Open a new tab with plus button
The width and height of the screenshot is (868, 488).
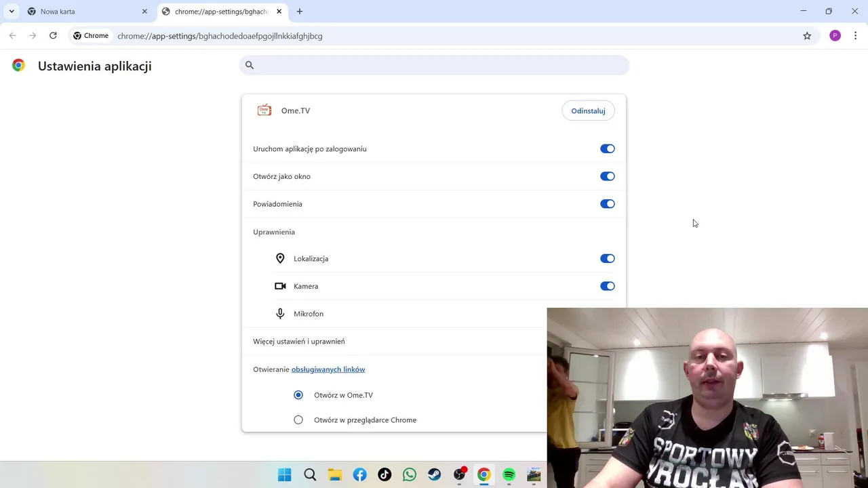(x=300, y=12)
